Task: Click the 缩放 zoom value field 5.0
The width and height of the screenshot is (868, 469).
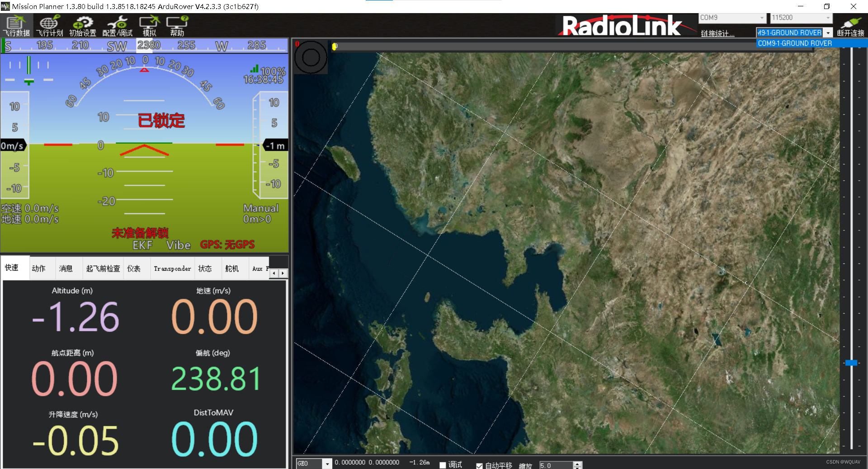Action: tap(556, 465)
